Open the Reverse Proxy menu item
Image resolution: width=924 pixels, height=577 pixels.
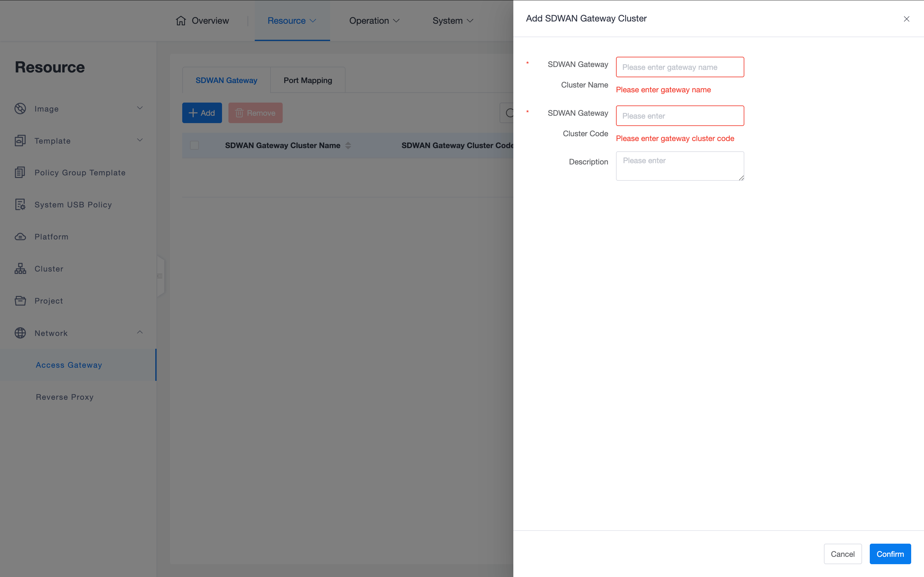click(x=65, y=397)
